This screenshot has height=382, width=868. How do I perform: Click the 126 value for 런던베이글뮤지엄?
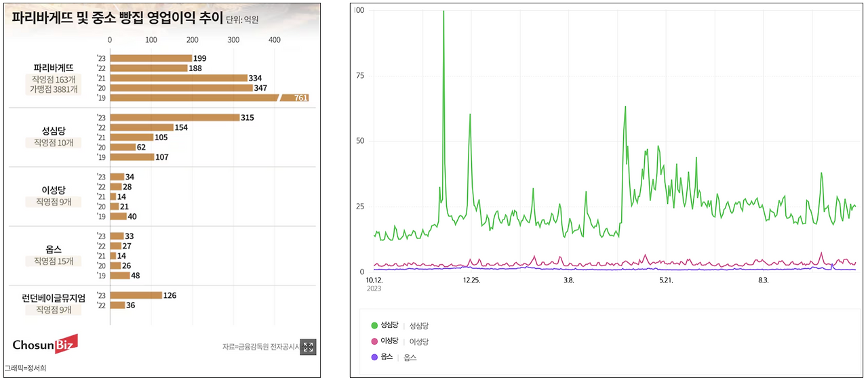coord(171,295)
